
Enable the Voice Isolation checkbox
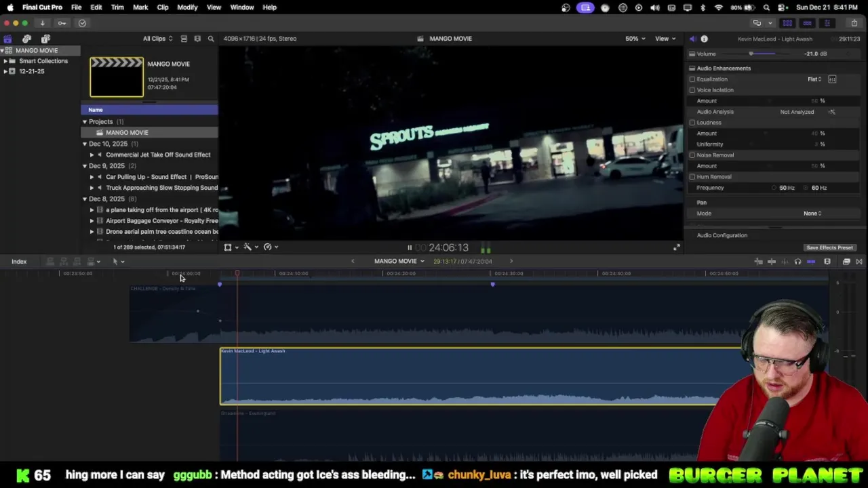[x=692, y=90]
